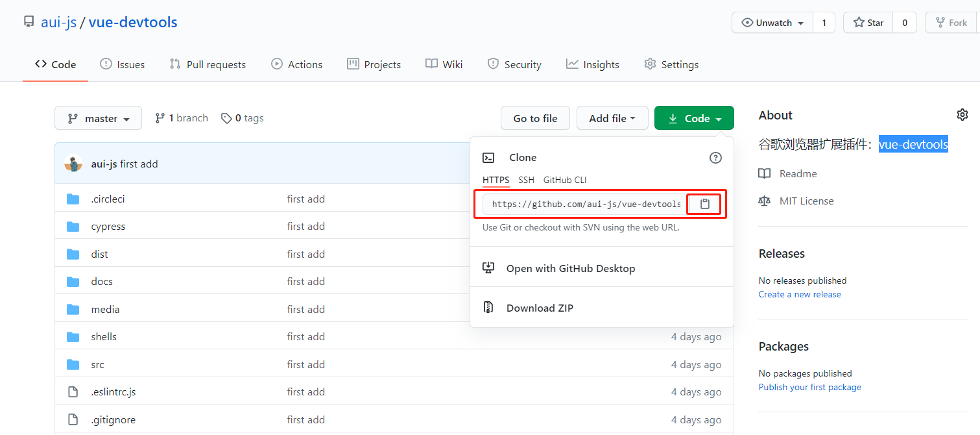
Task: Click the .circleci folder icon
Action: [73, 199]
